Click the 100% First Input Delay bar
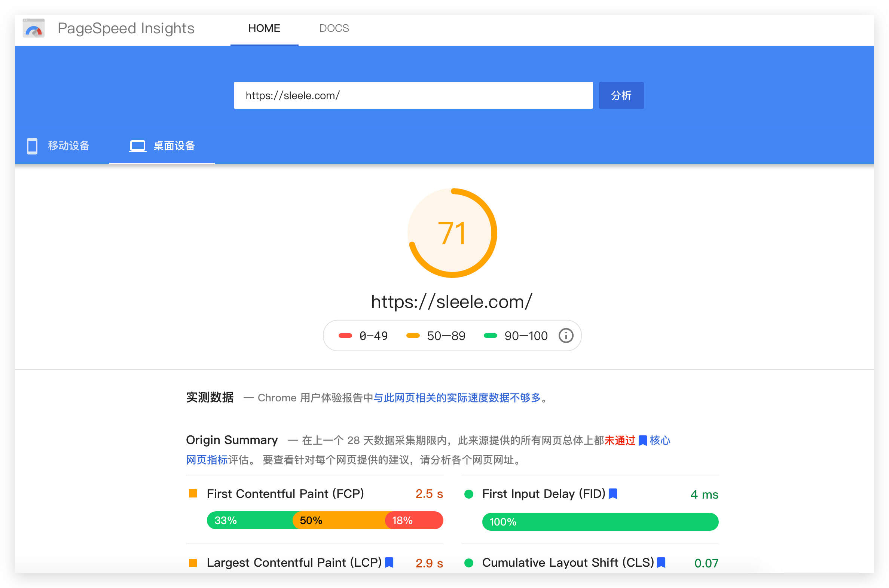The height and width of the screenshot is (588, 889). tap(600, 522)
